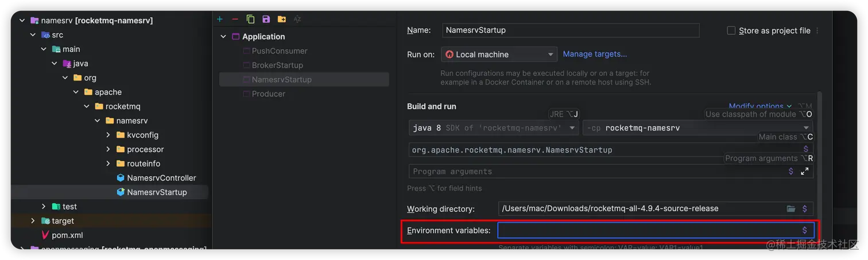
Task: Click the Application configuration type icon
Action: coord(235,36)
